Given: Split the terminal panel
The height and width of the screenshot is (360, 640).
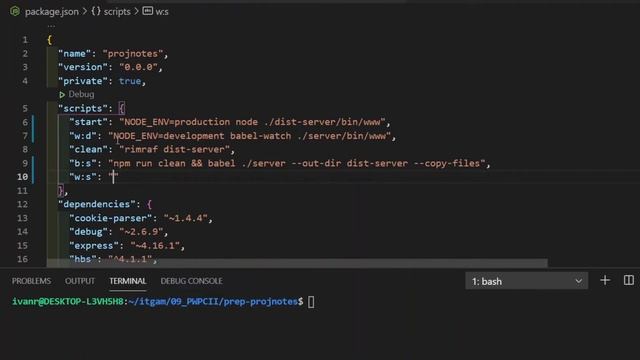Looking at the screenshot, I should point(629,280).
